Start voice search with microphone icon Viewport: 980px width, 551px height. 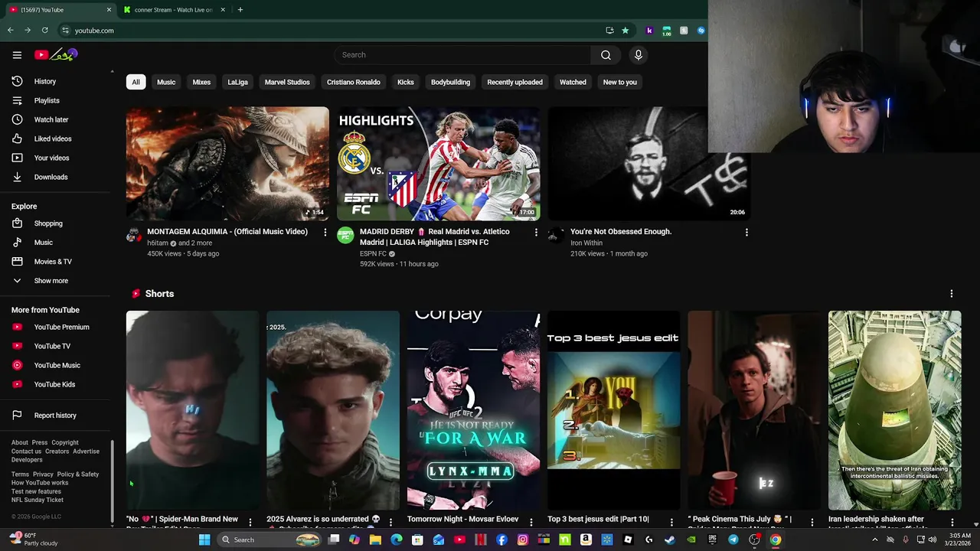click(x=638, y=55)
